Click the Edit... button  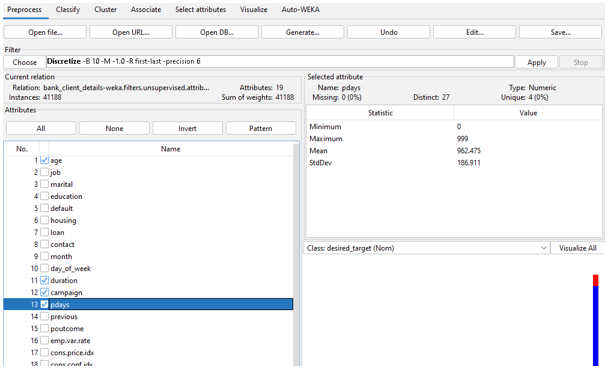coord(475,32)
